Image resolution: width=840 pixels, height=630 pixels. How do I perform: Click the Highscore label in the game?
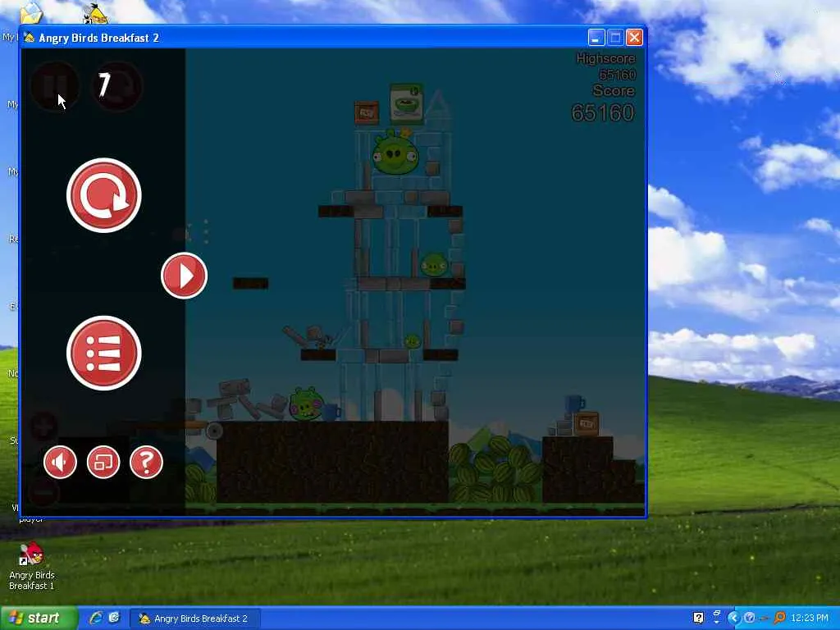605,58
